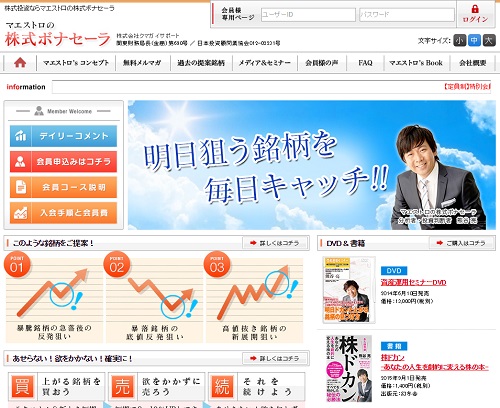Click the Member Welcome user icon
The image size is (500, 408).
click(39, 111)
